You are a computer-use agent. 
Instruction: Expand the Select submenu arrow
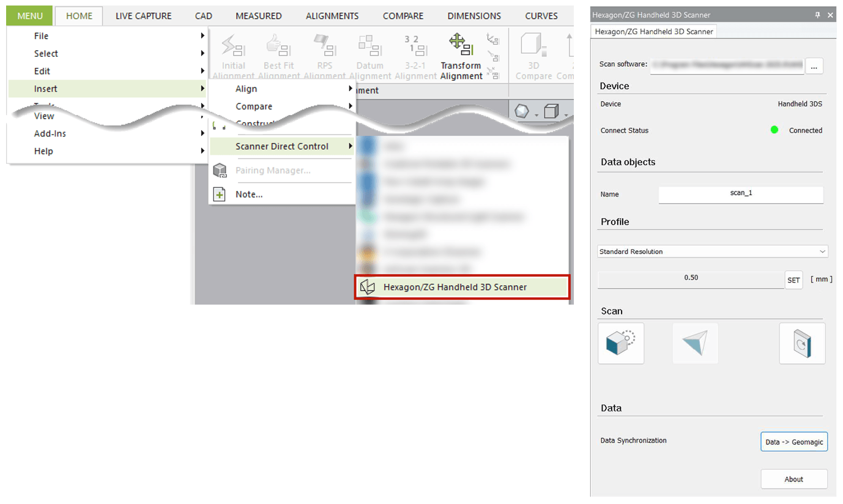(x=202, y=54)
